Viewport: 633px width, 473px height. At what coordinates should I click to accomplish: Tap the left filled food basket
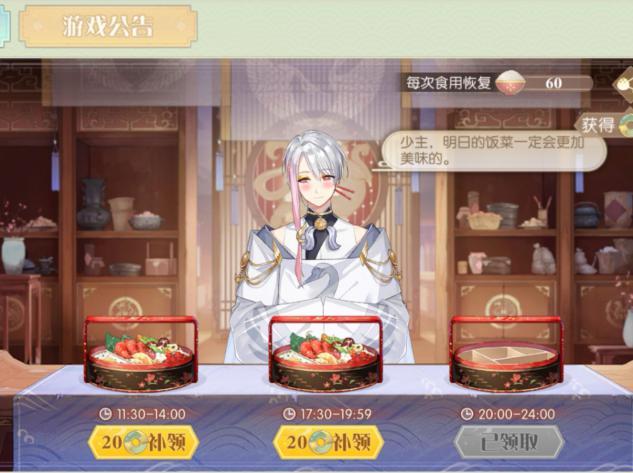(141, 354)
